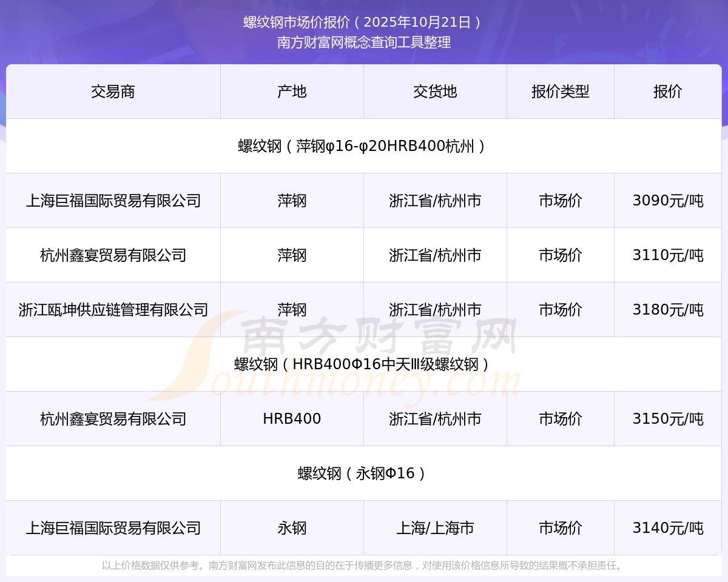Click the 交货地 column header
The width and height of the screenshot is (728, 582).
tap(435, 92)
